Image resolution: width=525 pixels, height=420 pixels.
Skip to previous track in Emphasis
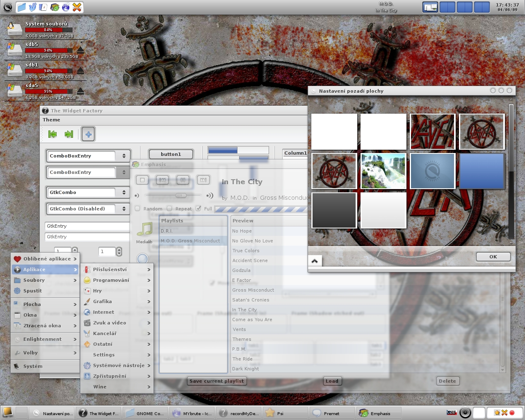162,180
